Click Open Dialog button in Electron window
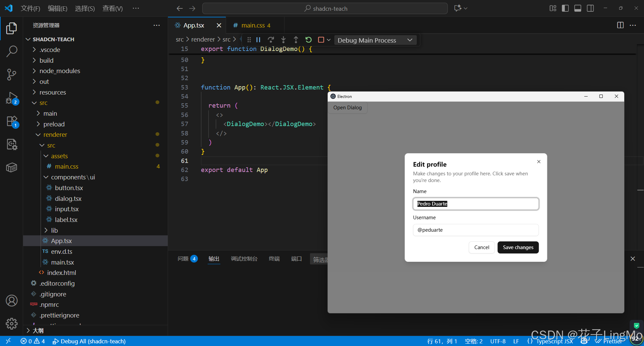This screenshot has height=346, width=644. [x=347, y=108]
